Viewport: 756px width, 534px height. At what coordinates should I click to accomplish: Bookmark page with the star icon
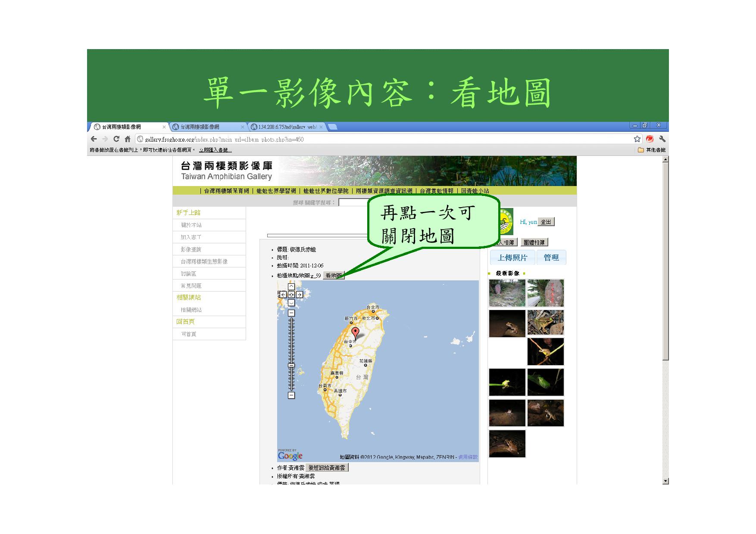[x=637, y=139]
